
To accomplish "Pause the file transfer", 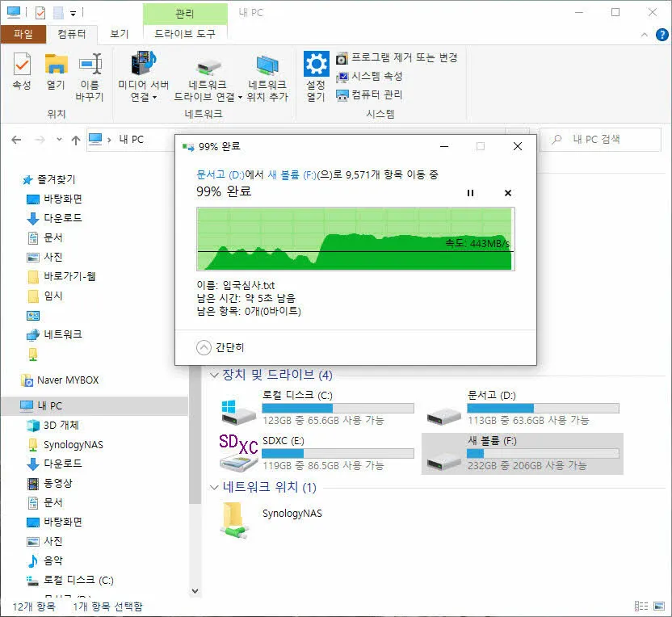I will click(471, 193).
